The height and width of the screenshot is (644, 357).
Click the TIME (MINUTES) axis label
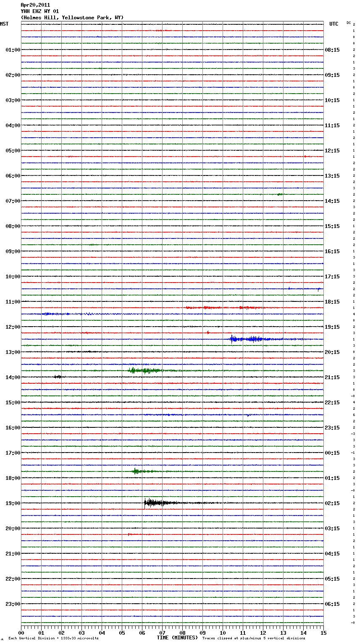[x=177, y=638]
